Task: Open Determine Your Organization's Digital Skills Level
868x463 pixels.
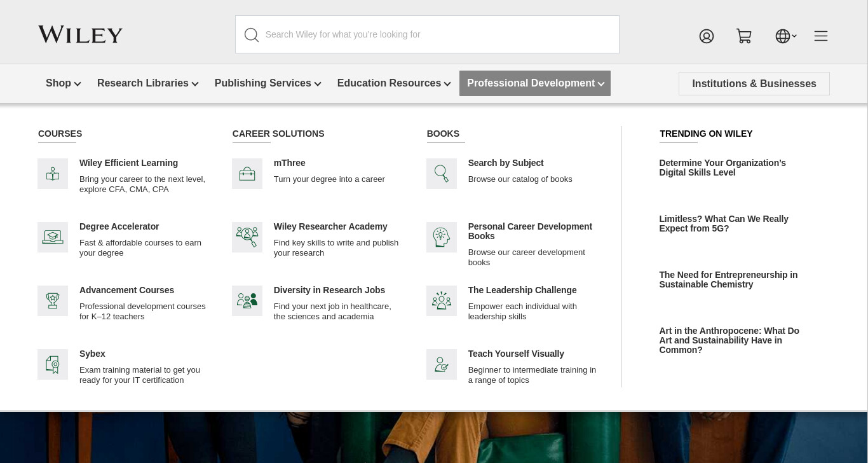Action: click(722, 168)
